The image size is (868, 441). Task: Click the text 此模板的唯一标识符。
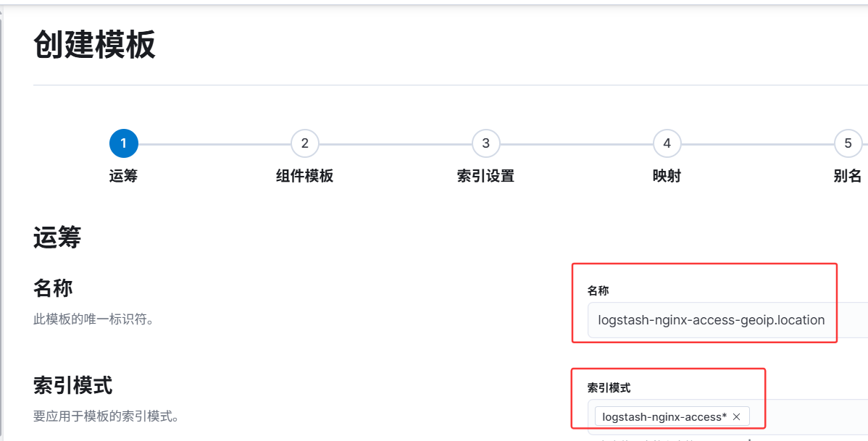(93, 319)
